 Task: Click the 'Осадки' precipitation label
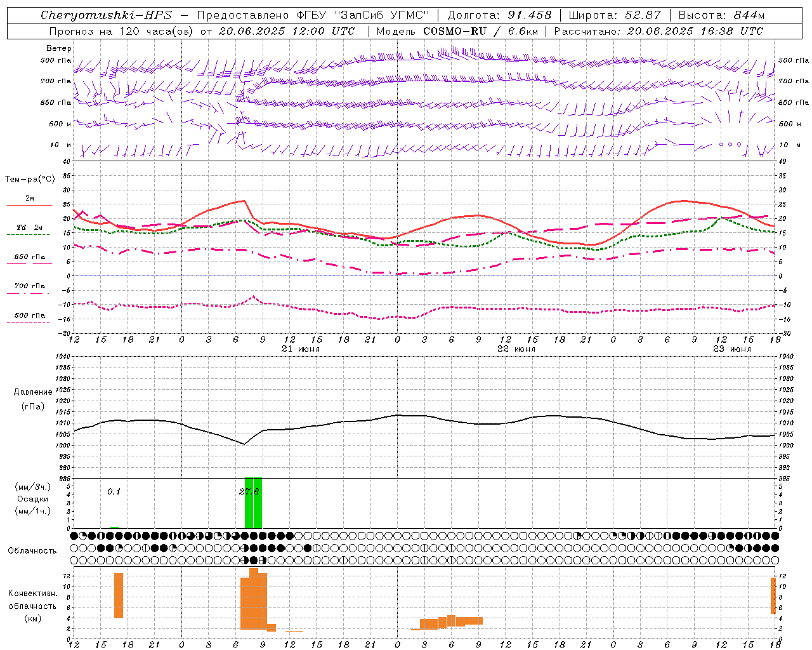33,499
